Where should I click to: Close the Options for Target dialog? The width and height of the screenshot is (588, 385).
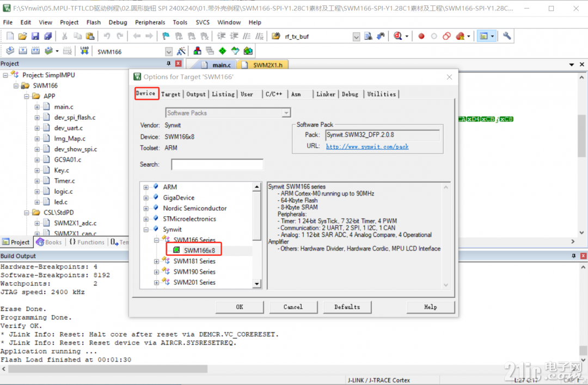point(449,77)
